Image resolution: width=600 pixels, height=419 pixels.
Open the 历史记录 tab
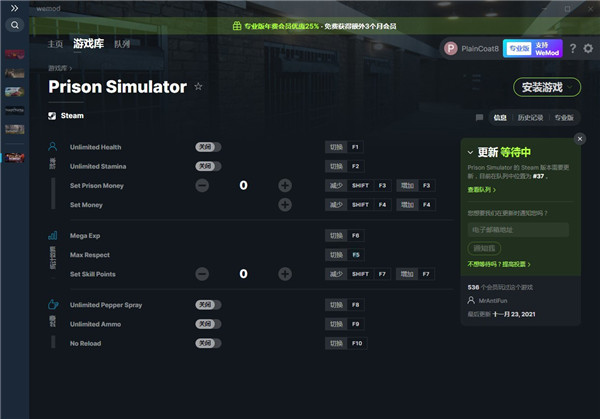(x=530, y=117)
